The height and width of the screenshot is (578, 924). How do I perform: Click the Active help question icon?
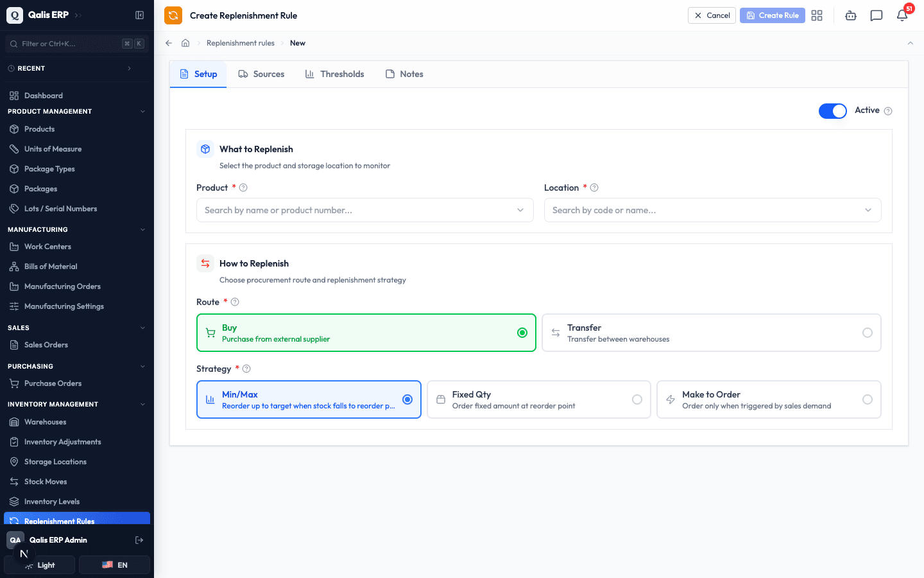coord(888,110)
